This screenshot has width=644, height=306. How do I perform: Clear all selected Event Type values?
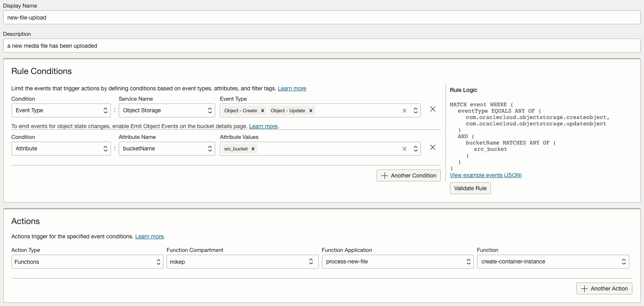pyautogui.click(x=404, y=111)
